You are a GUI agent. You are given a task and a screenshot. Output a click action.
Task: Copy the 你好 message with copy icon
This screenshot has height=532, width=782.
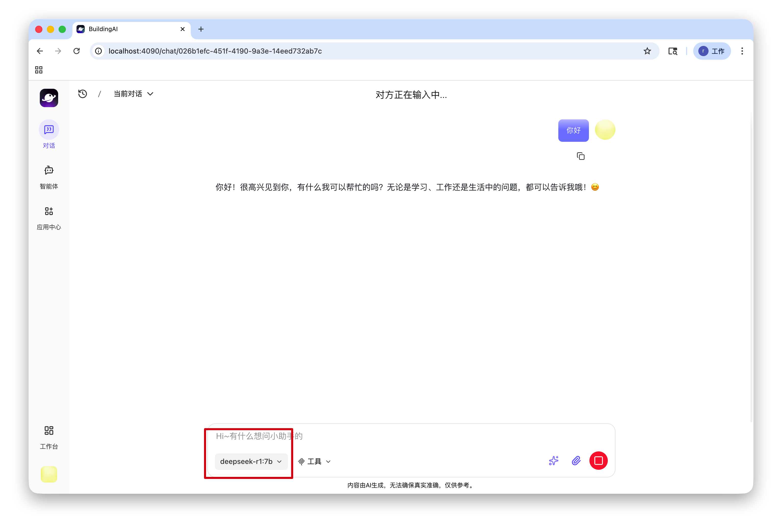click(581, 156)
